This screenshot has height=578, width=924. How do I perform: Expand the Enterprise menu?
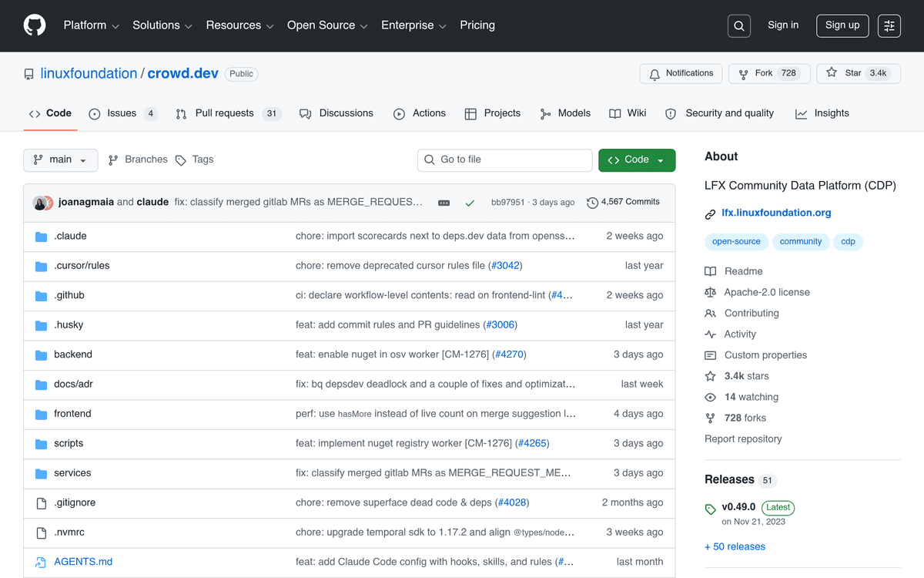coord(413,25)
